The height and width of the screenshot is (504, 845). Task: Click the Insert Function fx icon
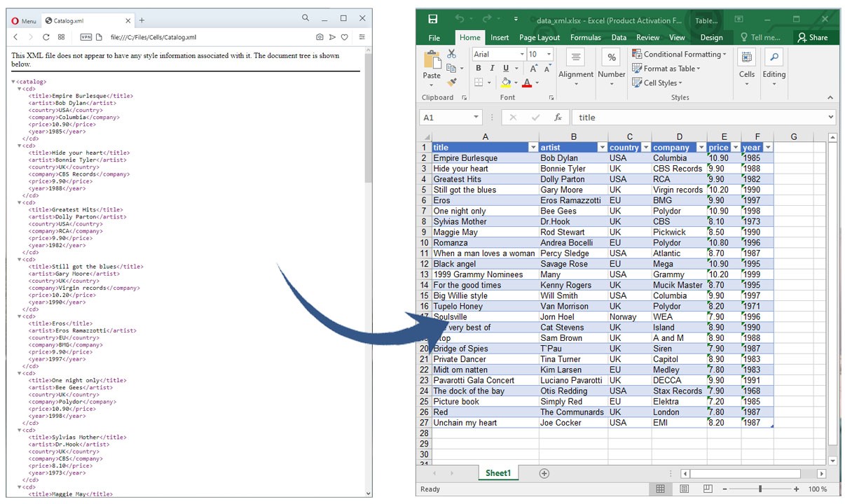(558, 117)
